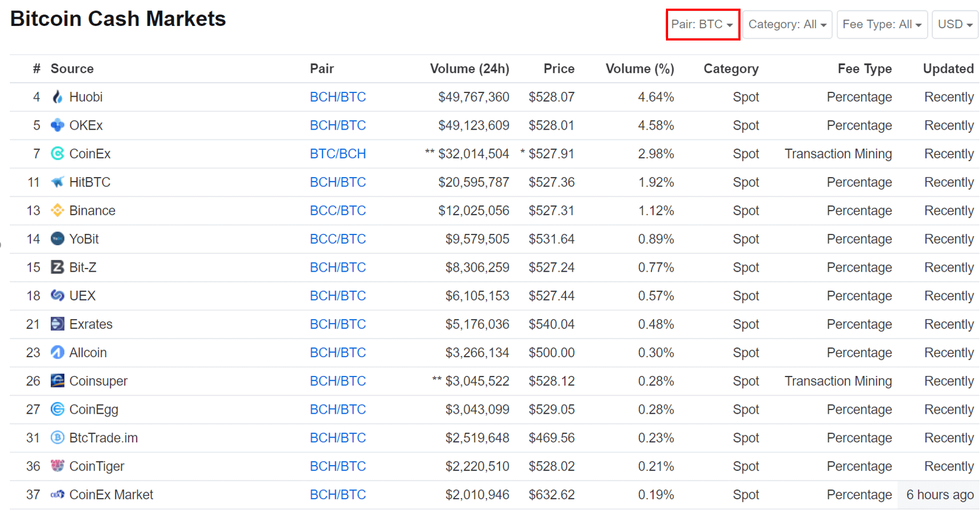
Task: Sort table by Volume (%) column header
Action: [x=640, y=69]
